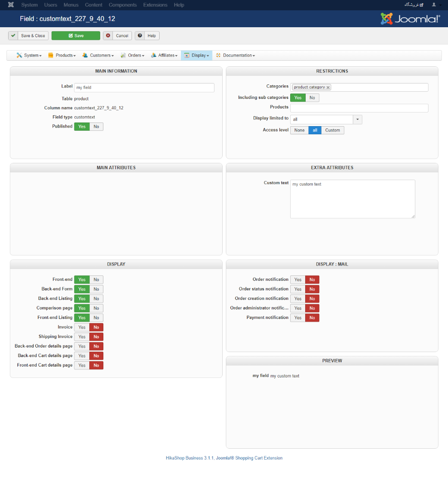This screenshot has height=490, width=448.
Task: Enable Invoice display with Yes
Action: [x=82, y=327]
